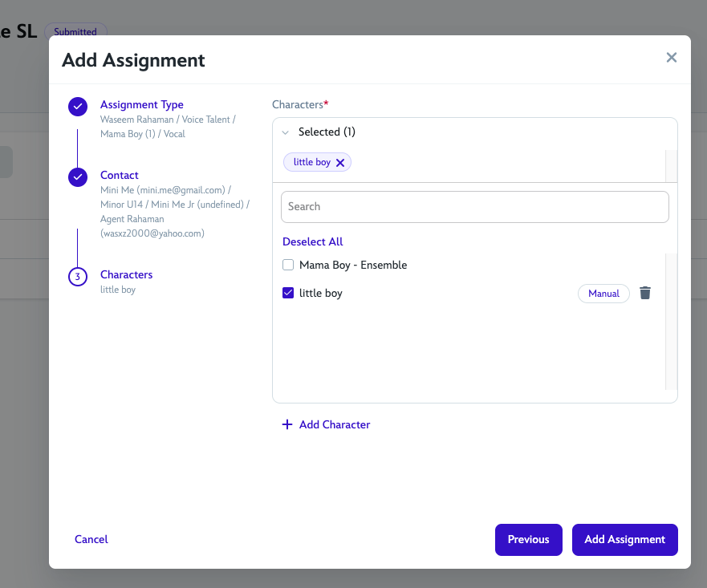Remove the little boy chip via its X
The image size is (707, 588).
tap(339, 161)
